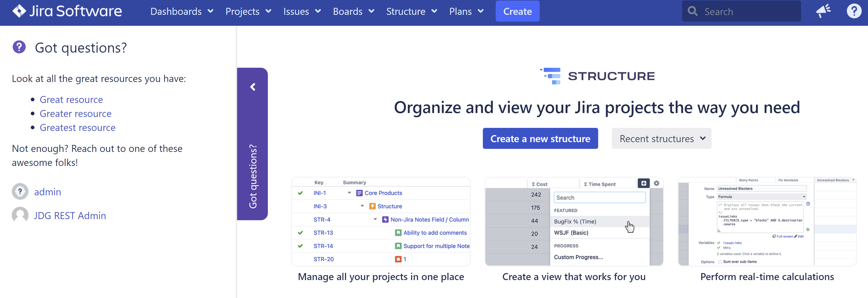Screen dimensions: 868x298
Task: Open the Boards menu
Action: coord(354,11)
